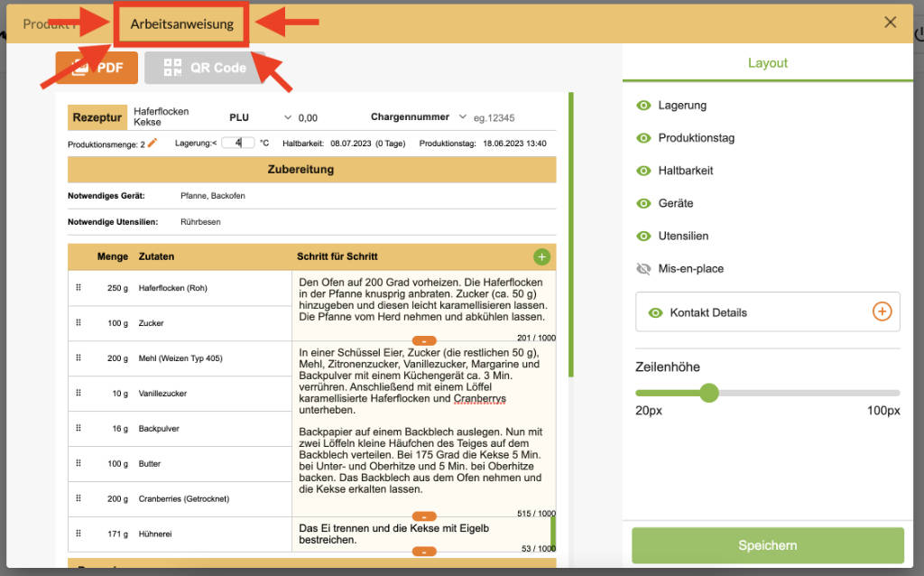Select the Layout tab

(767, 63)
